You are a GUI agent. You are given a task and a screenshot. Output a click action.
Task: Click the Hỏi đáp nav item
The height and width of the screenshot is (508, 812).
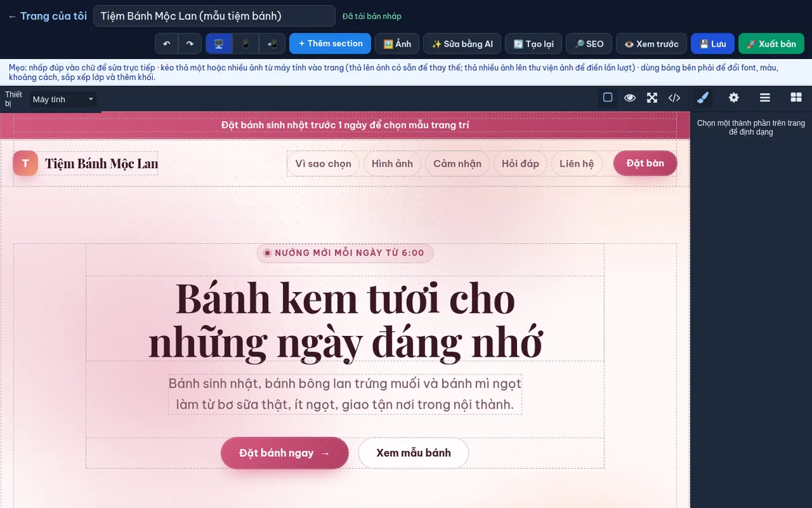click(x=520, y=163)
